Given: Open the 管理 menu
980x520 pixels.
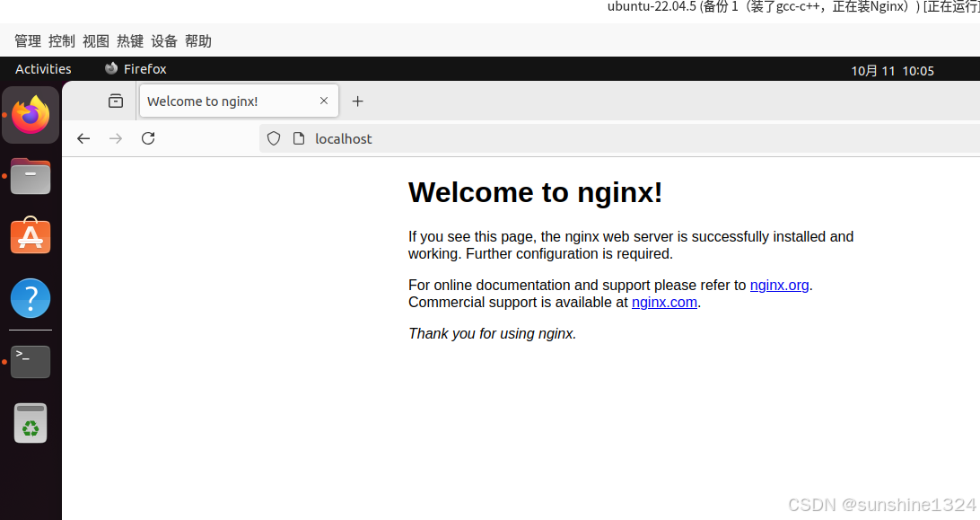Looking at the screenshot, I should [28, 41].
